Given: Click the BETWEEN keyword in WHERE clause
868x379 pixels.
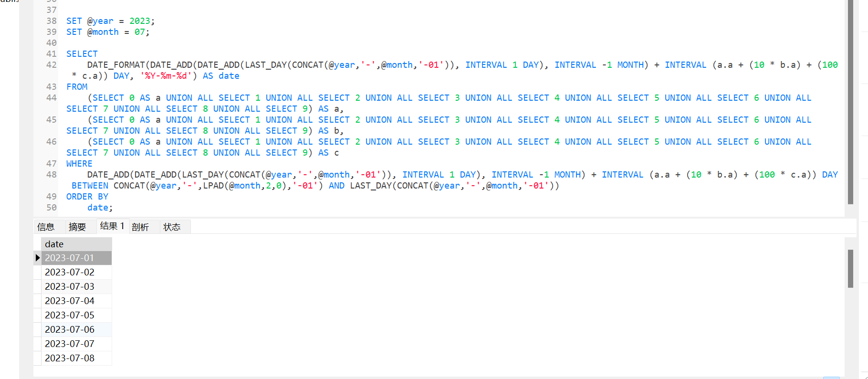Looking at the screenshot, I should (90, 186).
